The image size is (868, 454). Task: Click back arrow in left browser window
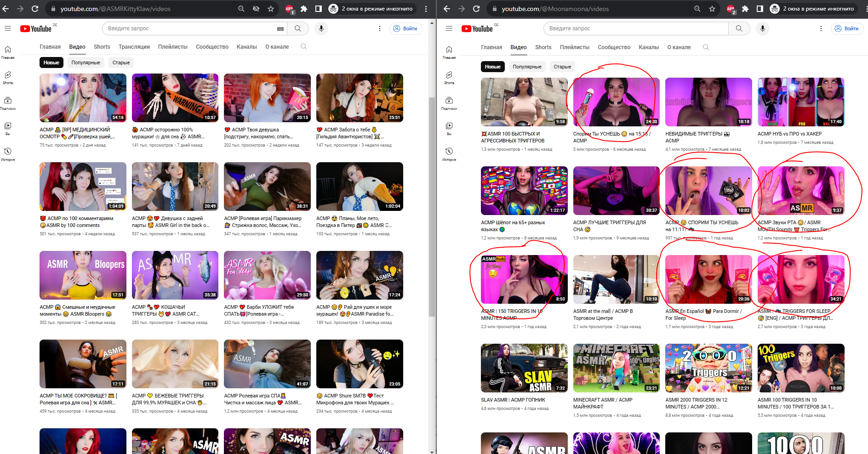[x=6, y=9]
